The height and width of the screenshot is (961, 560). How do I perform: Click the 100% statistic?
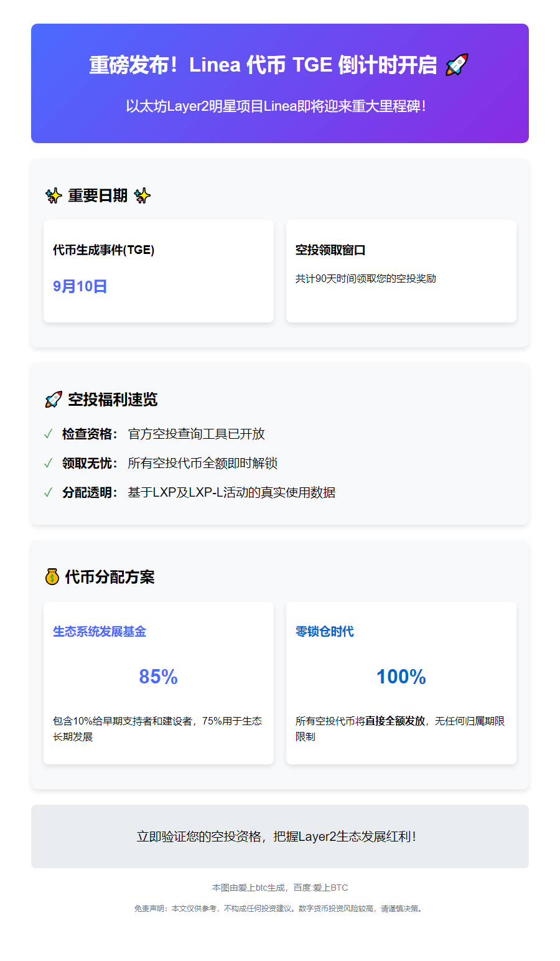coord(401,676)
